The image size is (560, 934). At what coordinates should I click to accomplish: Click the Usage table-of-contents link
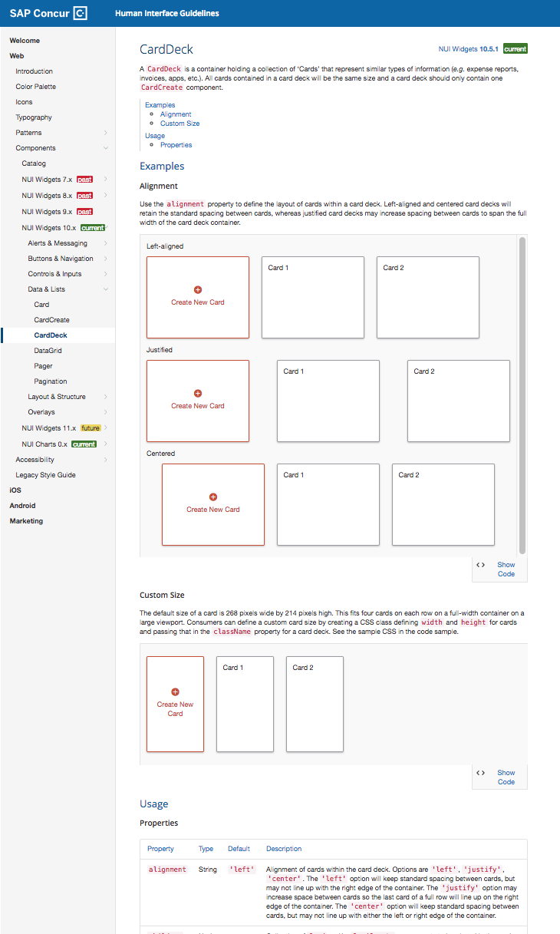coord(155,136)
